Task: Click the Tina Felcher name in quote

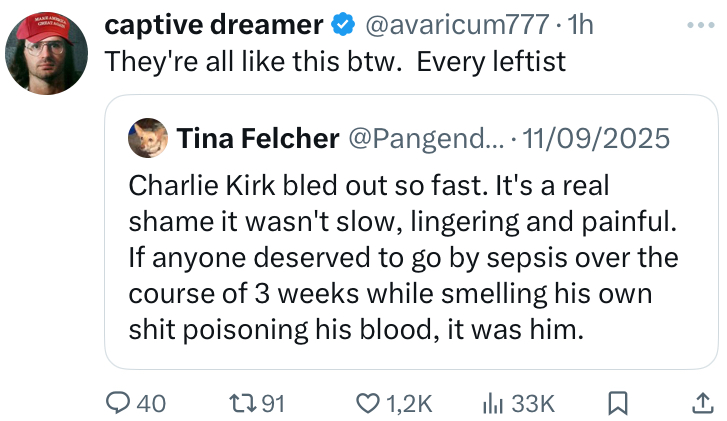Action: click(x=257, y=139)
